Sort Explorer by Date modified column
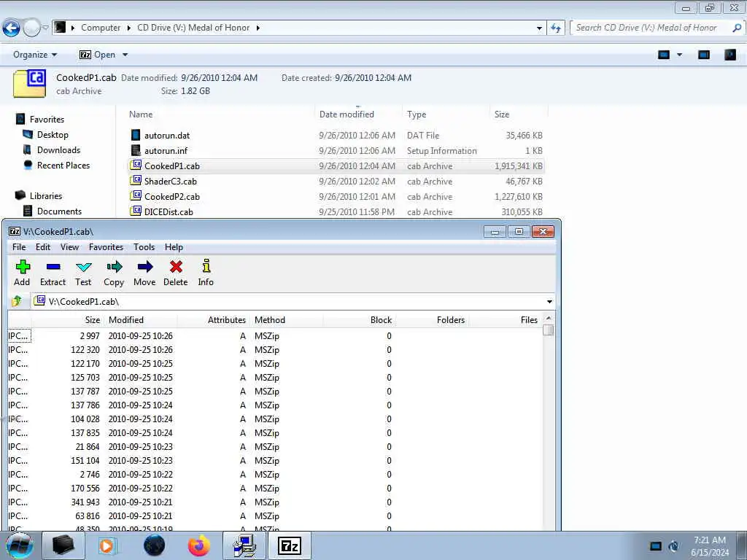This screenshot has width=747, height=560. tap(347, 114)
